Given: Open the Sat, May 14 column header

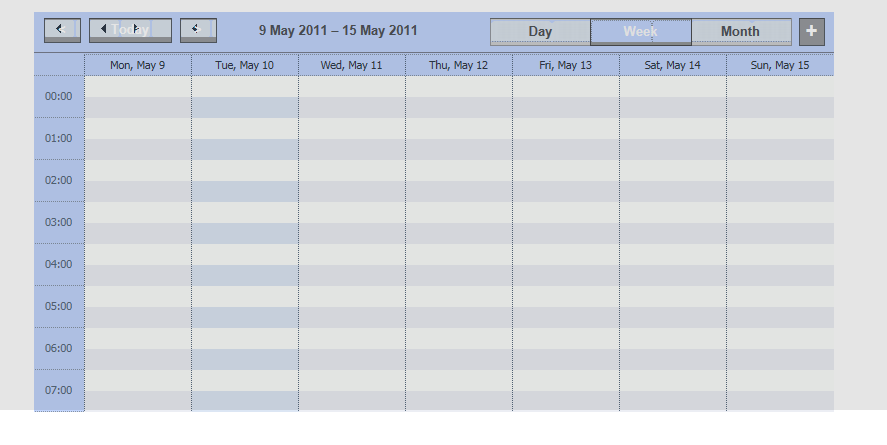Looking at the screenshot, I should [672, 65].
